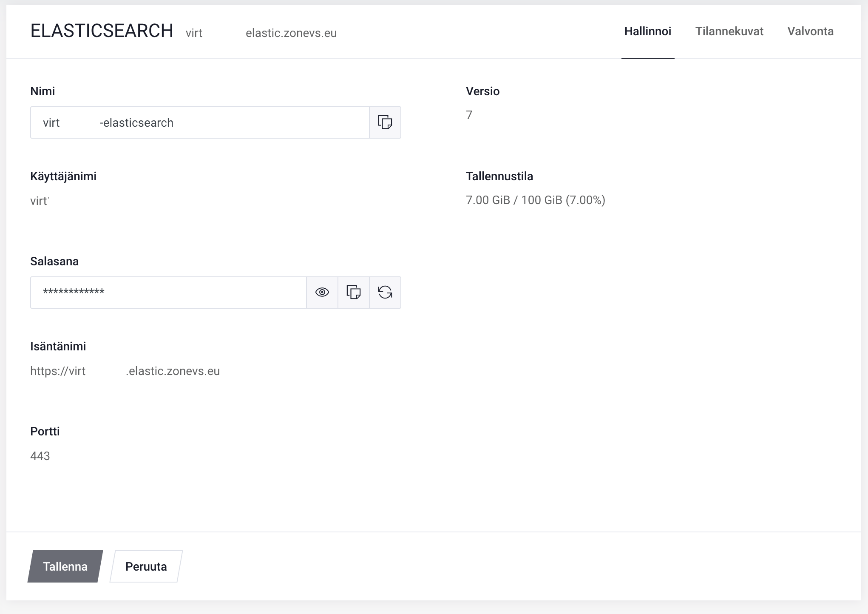Click the Isäntänimi hostname URL text
868x614 pixels.
pos(125,371)
